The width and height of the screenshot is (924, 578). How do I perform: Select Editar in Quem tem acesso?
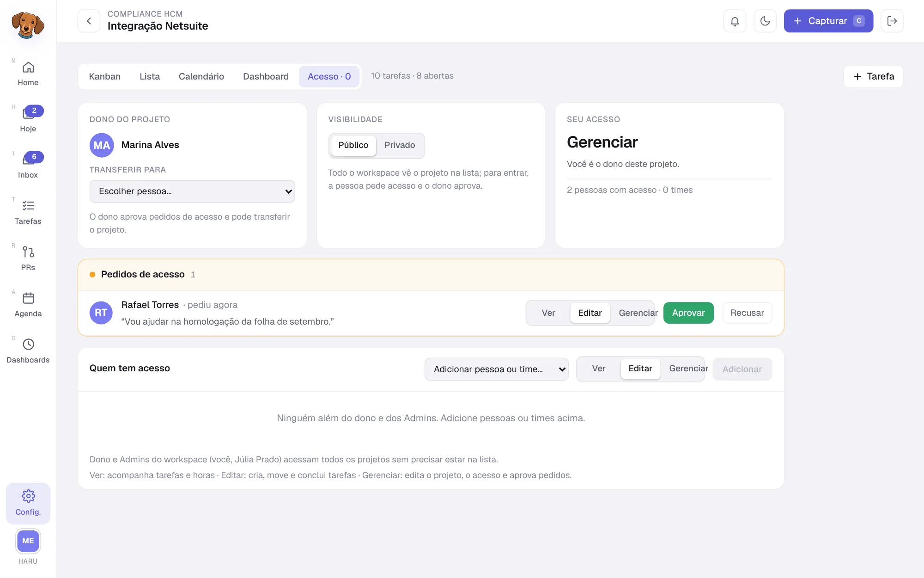click(x=640, y=369)
